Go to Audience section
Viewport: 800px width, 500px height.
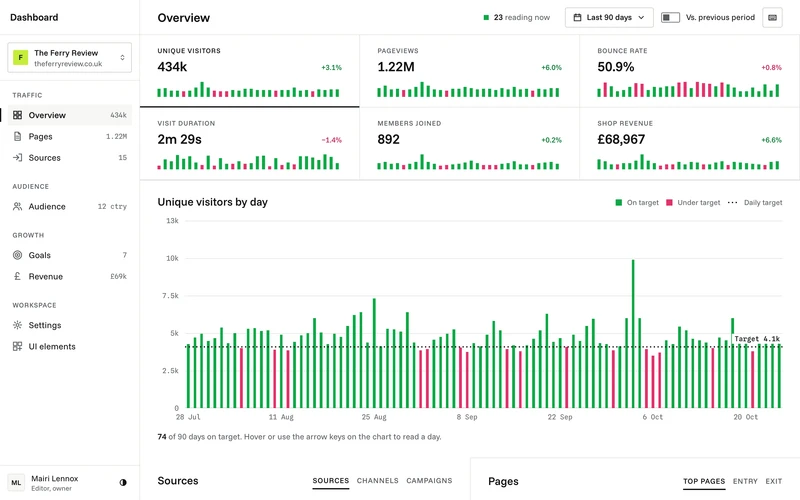click(x=69, y=207)
